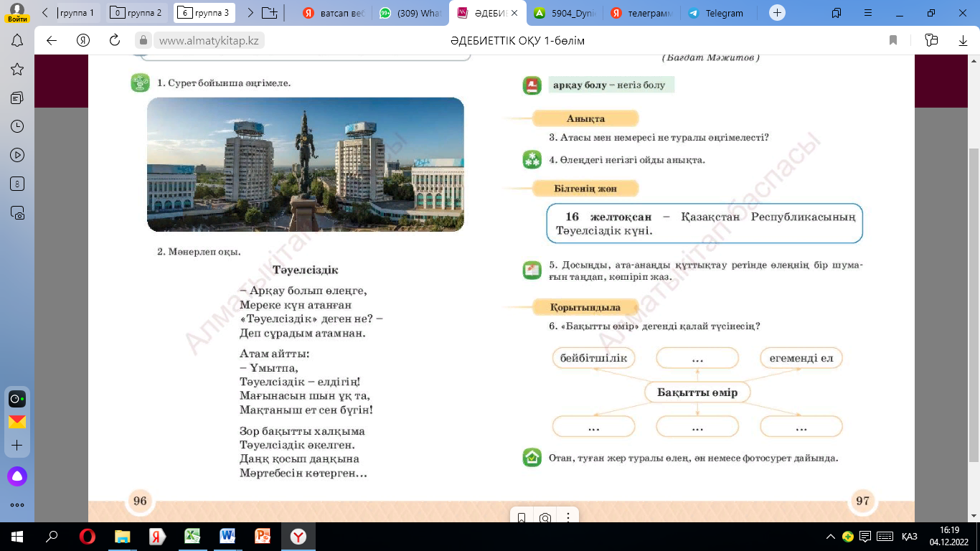The image size is (980, 551).
Task: Click the profile login avatar
Action: [17, 13]
